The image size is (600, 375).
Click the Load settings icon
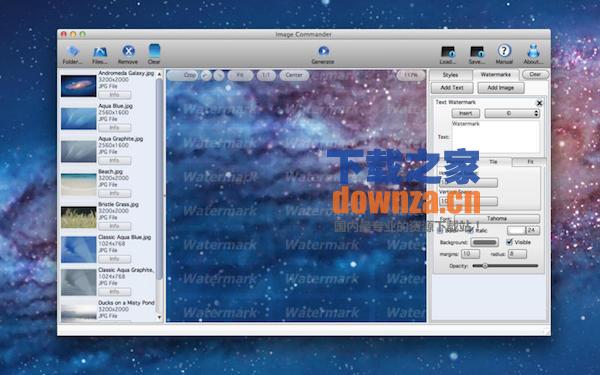[448, 52]
